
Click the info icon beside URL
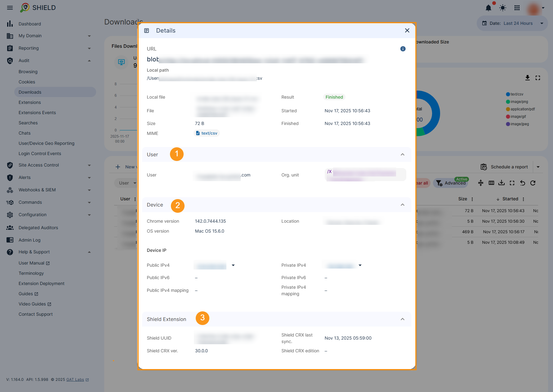(x=403, y=49)
